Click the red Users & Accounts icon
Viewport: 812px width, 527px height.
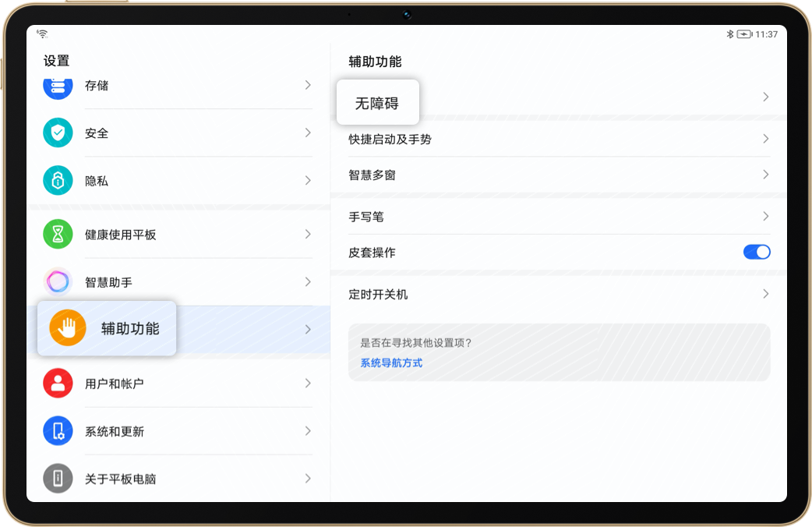point(58,384)
